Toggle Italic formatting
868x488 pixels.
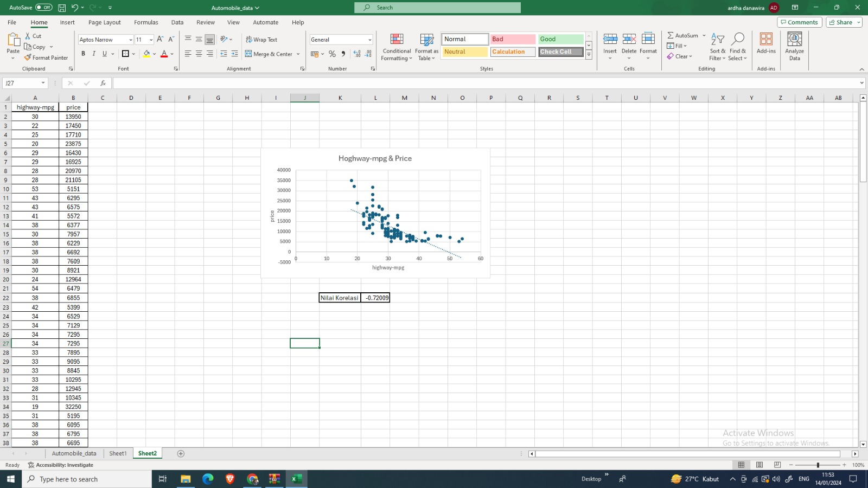[94, 54]
